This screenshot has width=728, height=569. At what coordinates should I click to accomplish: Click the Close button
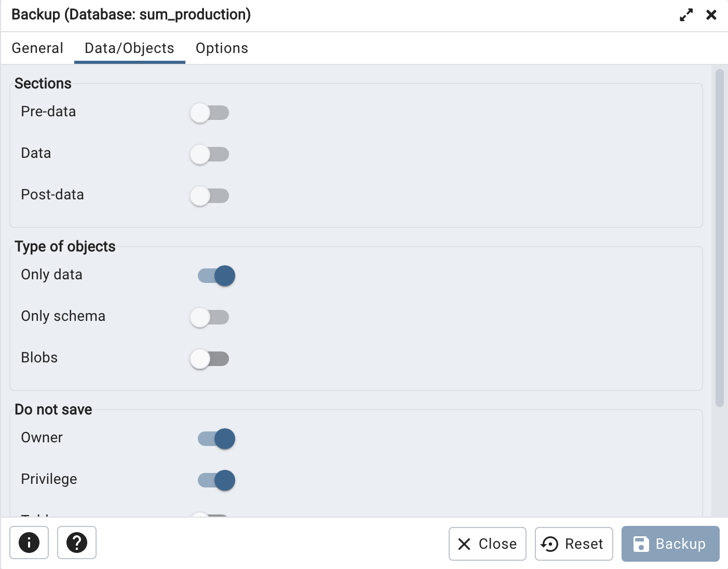click(x=487, y=544)
